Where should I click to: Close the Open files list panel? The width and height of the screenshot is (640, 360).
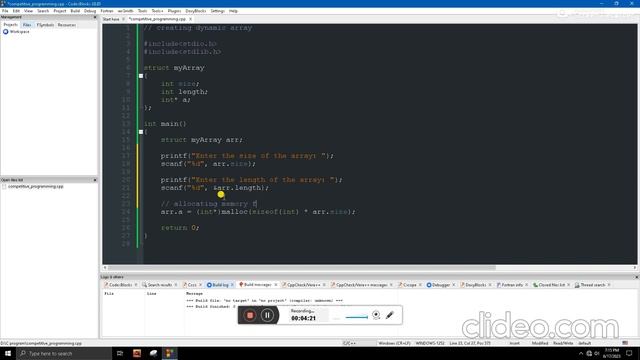click(95, 180)
